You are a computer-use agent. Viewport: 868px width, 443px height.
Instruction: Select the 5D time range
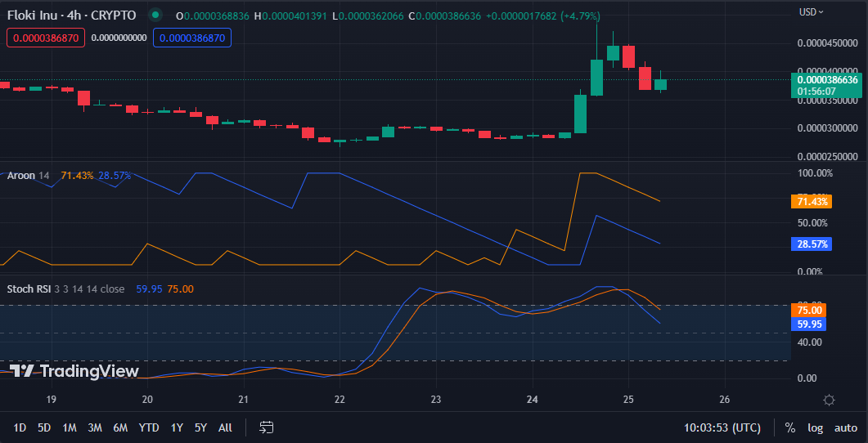click(44, 427)
